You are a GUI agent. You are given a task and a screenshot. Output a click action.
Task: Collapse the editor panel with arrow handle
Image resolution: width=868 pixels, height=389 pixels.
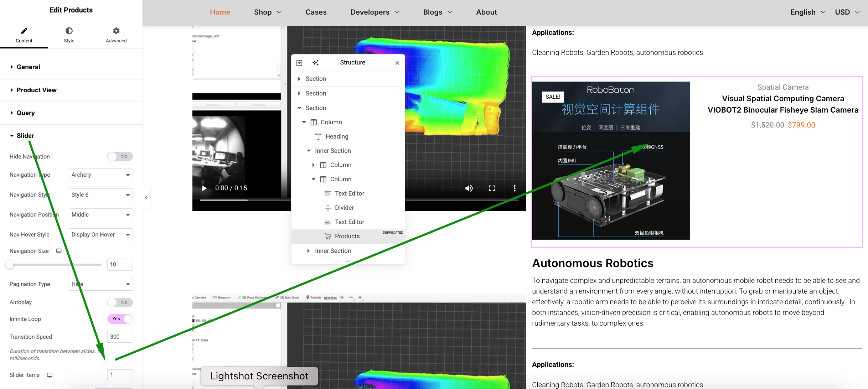coord(146,198)
